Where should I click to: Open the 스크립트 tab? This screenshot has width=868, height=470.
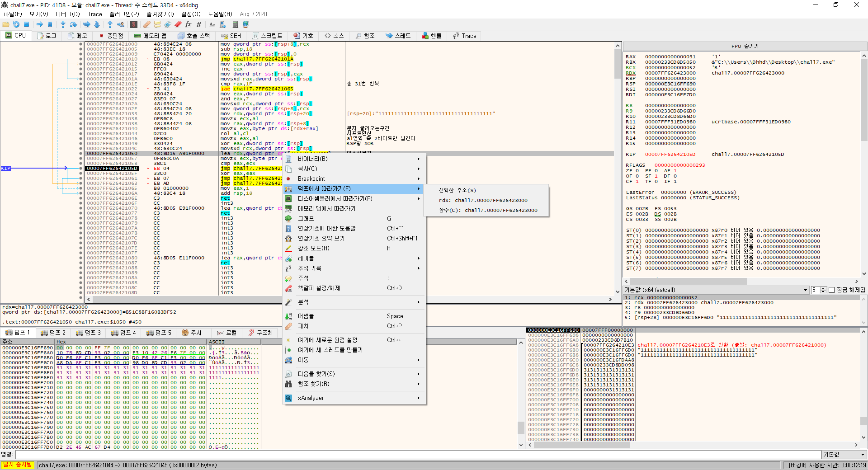267,36
